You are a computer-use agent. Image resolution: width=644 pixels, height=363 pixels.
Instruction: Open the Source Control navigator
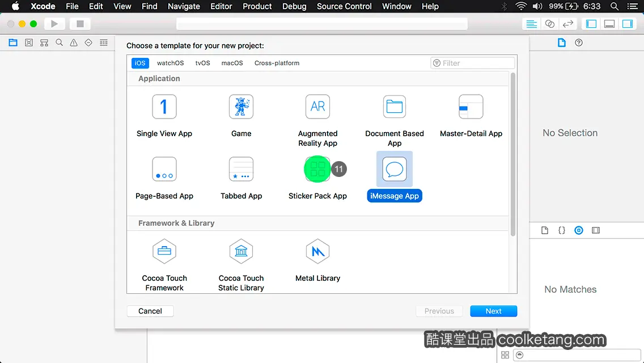click(29, 43)
